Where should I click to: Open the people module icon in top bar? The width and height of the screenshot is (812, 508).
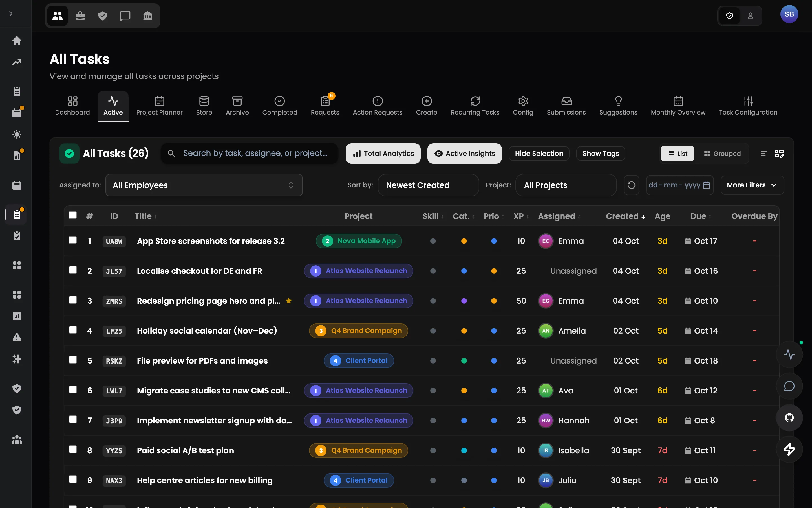pyautogui.click(x=58, y=16)
